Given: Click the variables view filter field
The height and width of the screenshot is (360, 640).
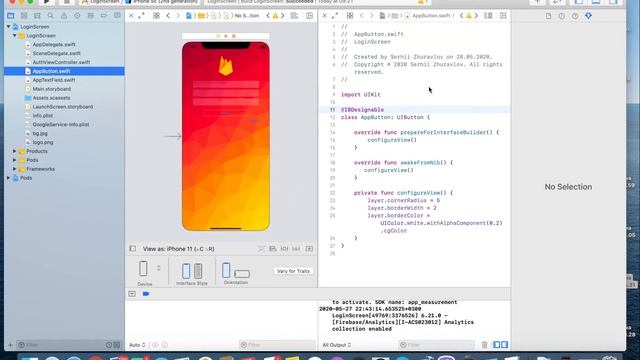Looking at the screenshot, I should pyautogui.click(x=277, y=345).
